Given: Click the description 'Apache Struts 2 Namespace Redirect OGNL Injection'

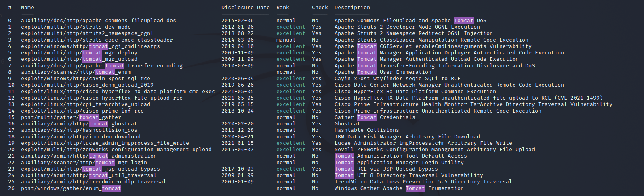Looking at the screenshot, I should (414, 33).
